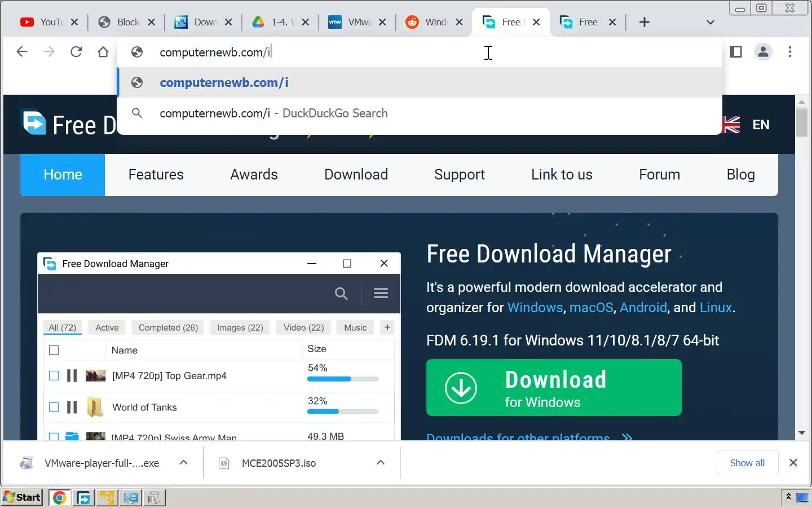Toggle the browser side panel icon
This screenshot has height=508, width=812.
click(x=736, y=52)
